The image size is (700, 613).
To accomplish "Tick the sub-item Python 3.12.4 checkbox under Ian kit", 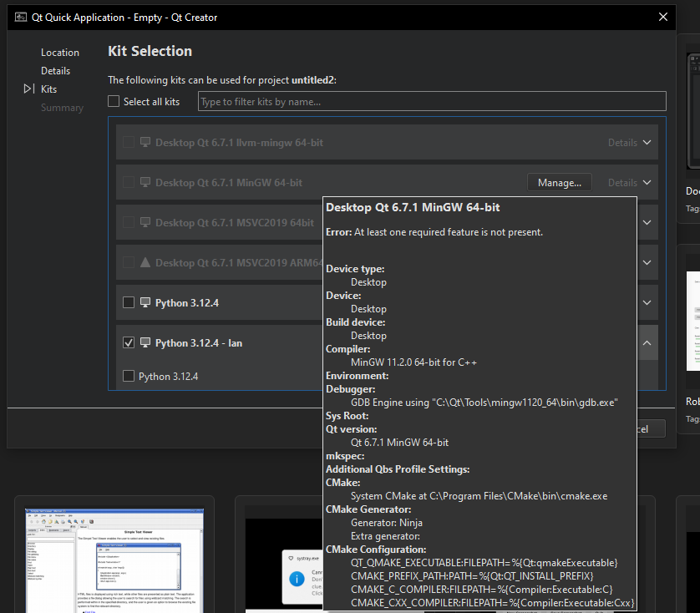I will point(129,376).
